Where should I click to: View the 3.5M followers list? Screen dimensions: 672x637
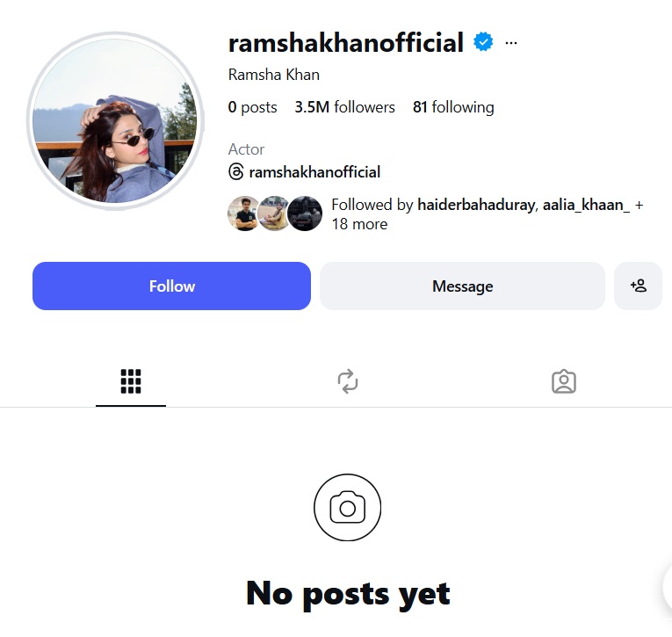[344, 107]
